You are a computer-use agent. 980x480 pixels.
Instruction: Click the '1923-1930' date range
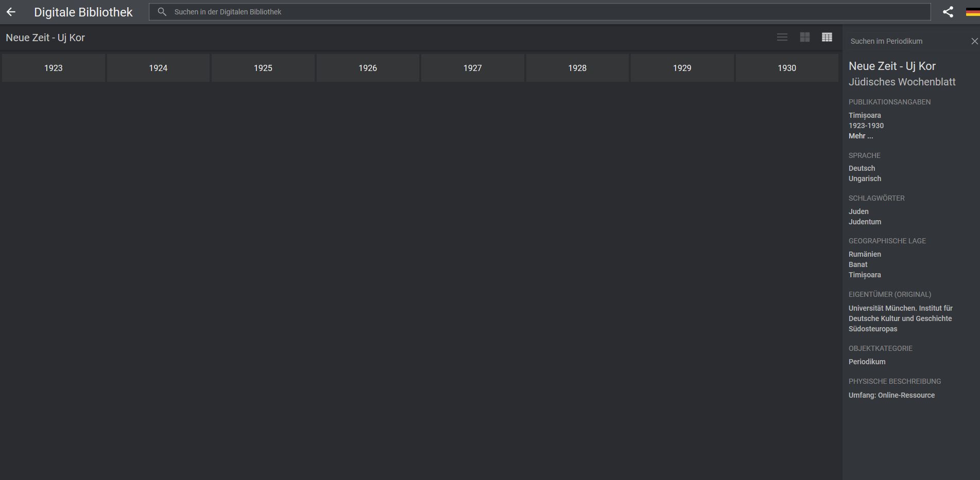coord(866,126)
